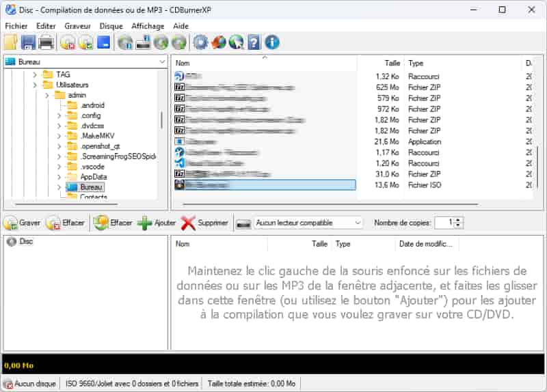The height and width of the screenshot is (392, 547).
Task: Click 'ISO 9660/Joliet' status bar entry
Action: 132,384
